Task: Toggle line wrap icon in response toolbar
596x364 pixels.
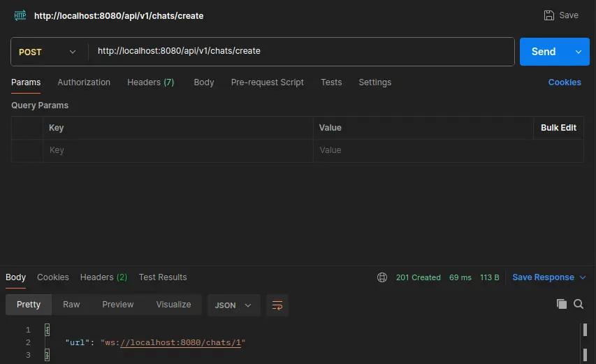Action: [x=277, y=305]
